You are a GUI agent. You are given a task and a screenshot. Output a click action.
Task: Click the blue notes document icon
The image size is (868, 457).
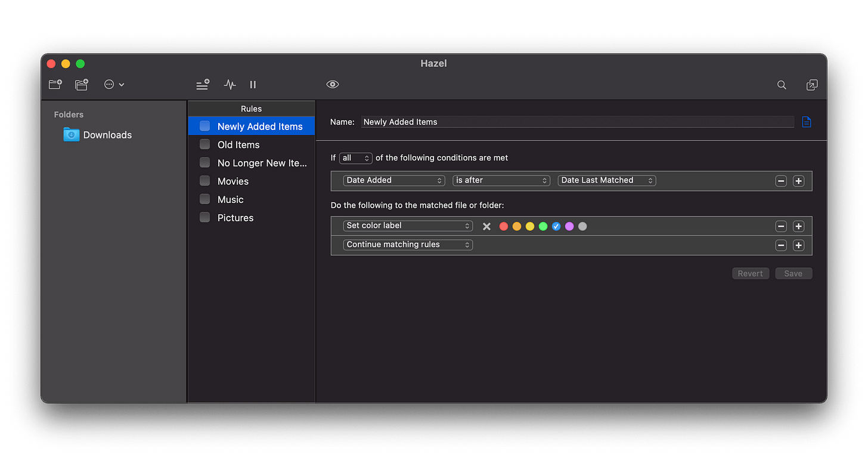tap(807, 122)
